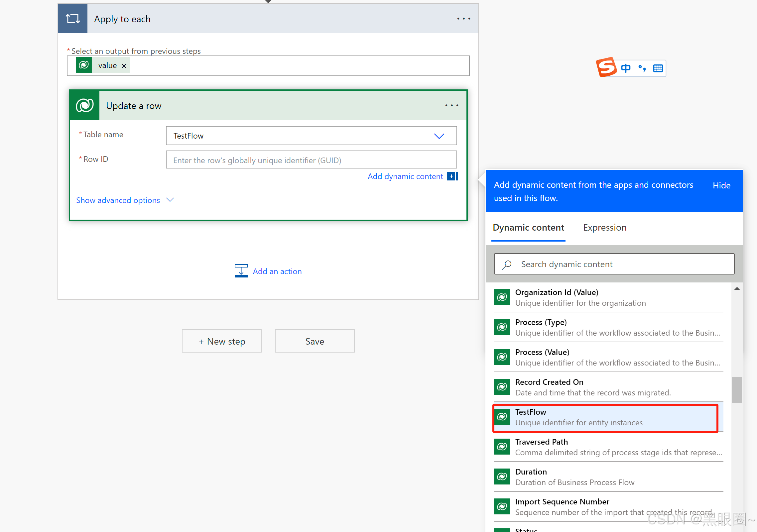Viewport: 757px width, 532px height.
Task: Expand Show advanced options
Action: pyautogui.click(x=118, y=200)
